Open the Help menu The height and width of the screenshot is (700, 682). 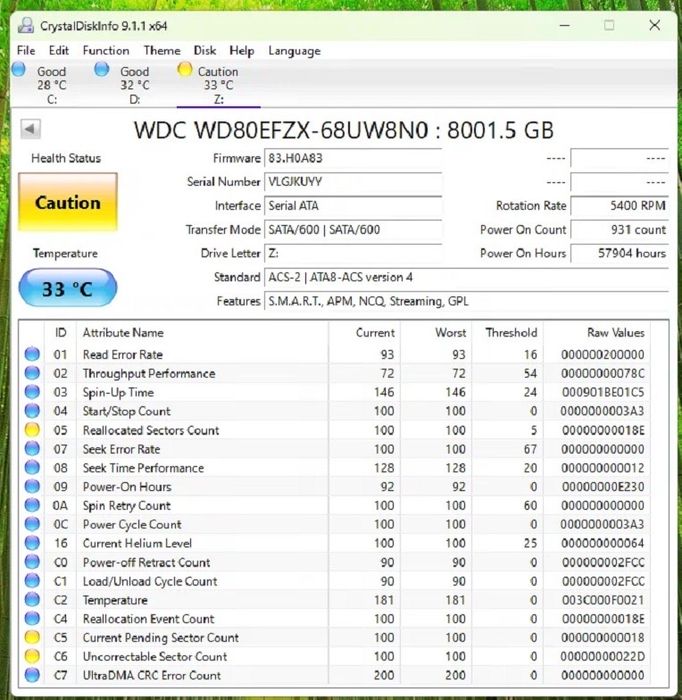[x=241, y=50]
